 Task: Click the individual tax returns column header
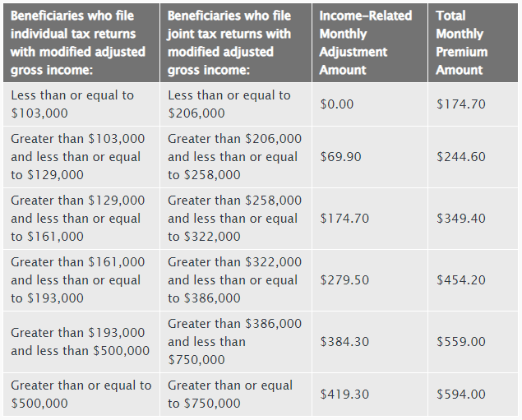[x=81, y=43]
